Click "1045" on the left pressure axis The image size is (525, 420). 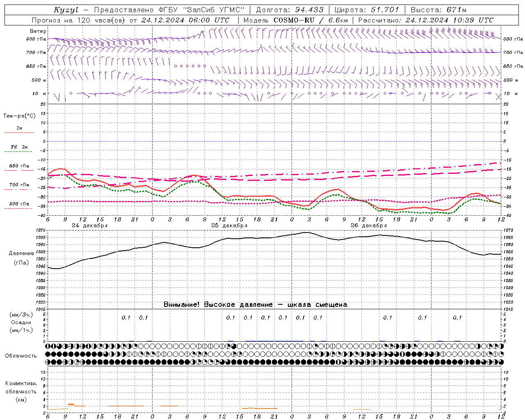[x=41, y=266]
